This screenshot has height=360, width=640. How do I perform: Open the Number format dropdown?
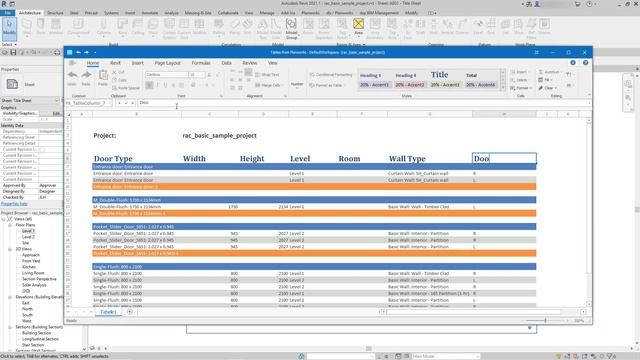click(x=297, y=84)
